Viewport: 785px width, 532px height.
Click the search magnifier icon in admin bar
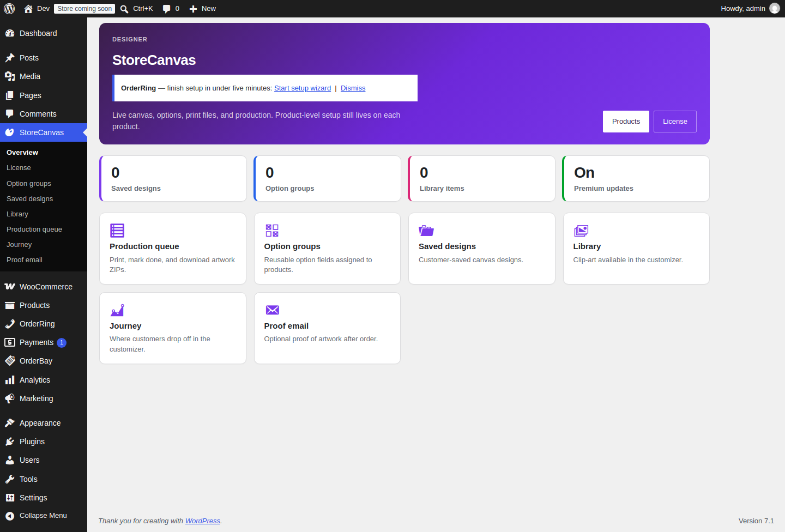tap(124, 9)
